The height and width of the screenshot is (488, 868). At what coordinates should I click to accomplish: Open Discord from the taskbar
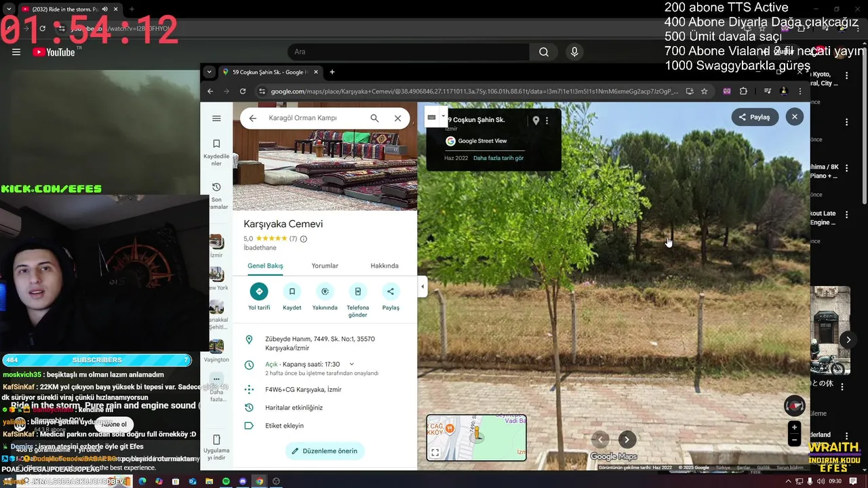pos(243,481)
